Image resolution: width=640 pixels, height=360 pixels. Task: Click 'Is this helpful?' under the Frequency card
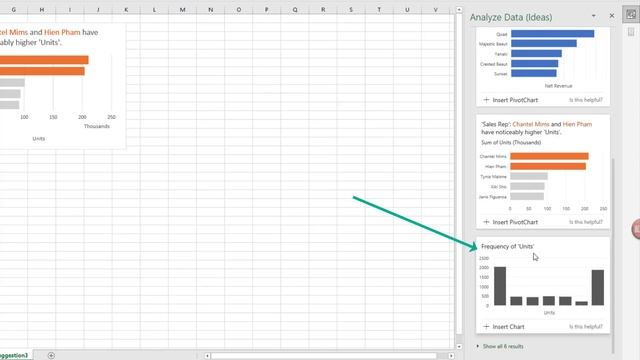[586, 327]
